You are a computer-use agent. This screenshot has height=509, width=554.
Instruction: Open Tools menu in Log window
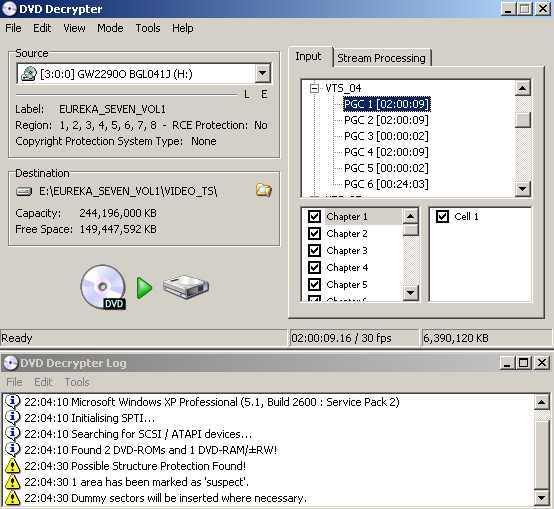[x=77, y=382]
